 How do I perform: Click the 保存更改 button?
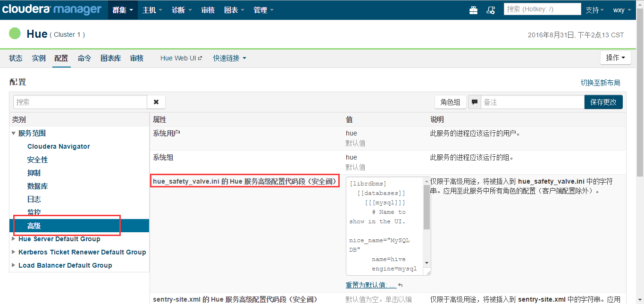click(603, 102)
